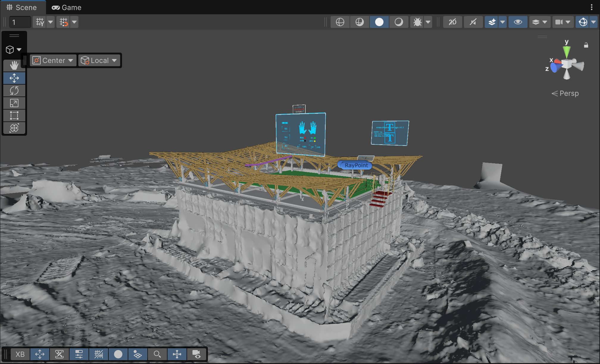Toggle 2D view mode

point(453,22)
